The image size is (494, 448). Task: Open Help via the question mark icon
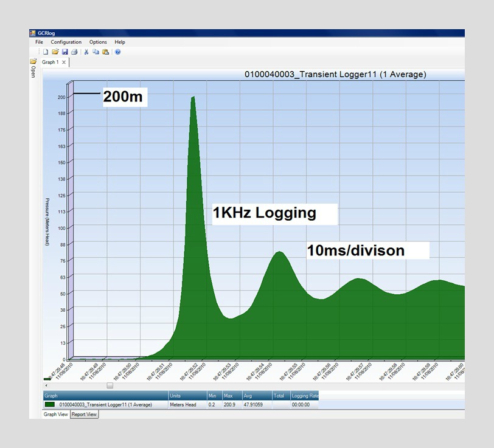[117, 52]
